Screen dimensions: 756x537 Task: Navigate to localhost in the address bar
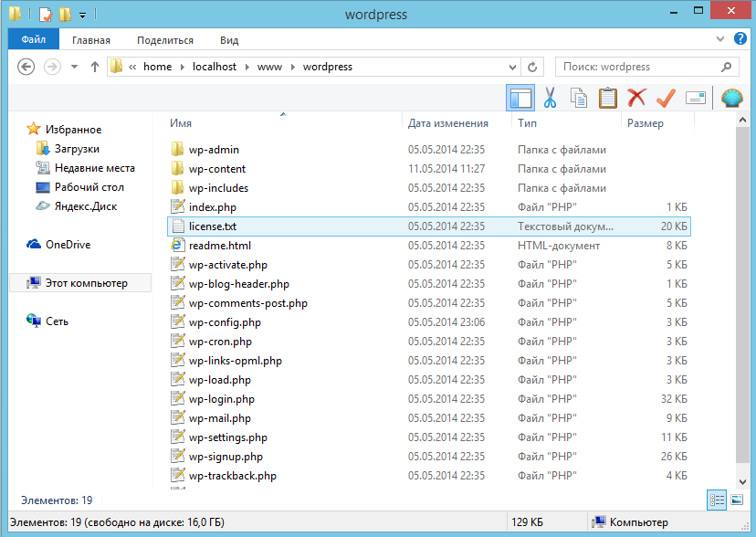tap(215, 67)
